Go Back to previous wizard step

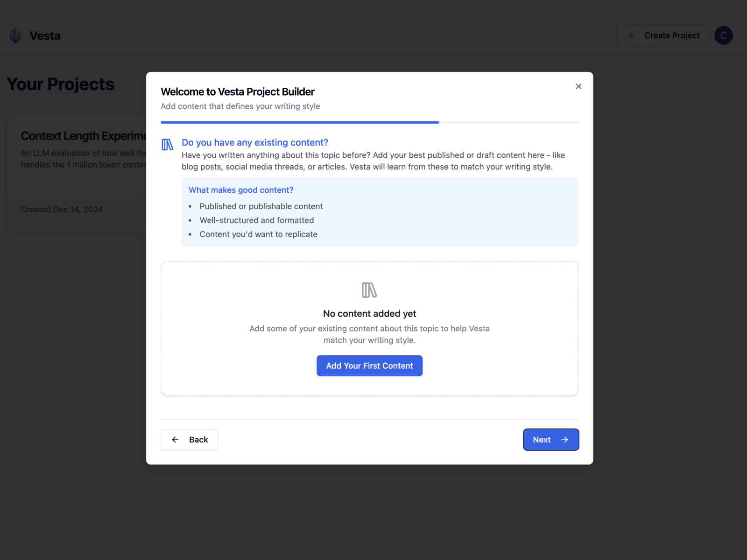click(189, 440)
